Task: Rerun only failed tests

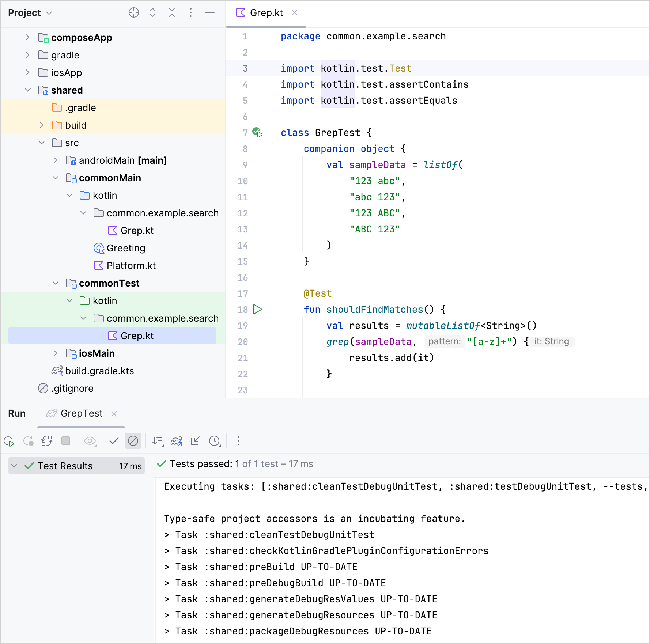Action: (29, 441)
